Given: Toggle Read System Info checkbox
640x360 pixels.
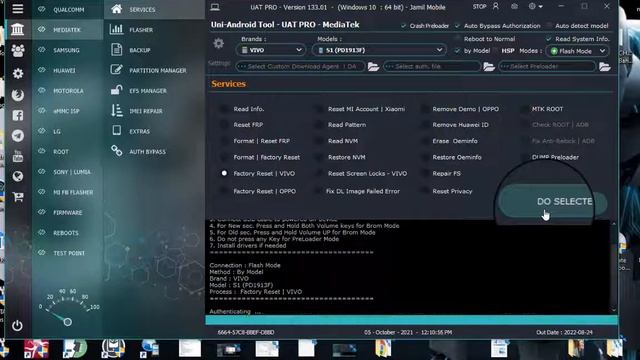Looking at the screenshot, I should click(x=549, y=39).
